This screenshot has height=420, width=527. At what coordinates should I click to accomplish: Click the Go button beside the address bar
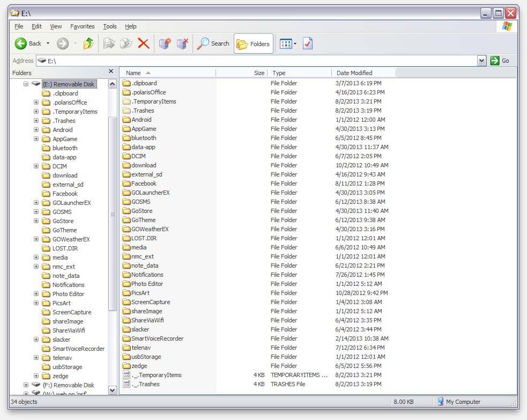[x=500, y=61]
